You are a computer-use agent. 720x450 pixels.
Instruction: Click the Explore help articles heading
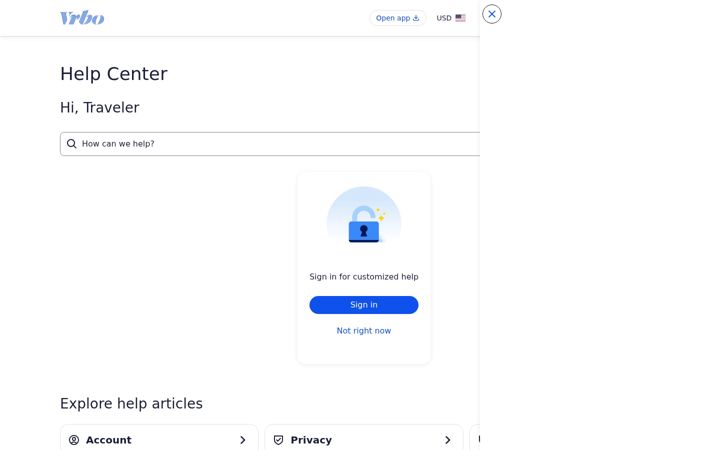click(x=131, y=403)
